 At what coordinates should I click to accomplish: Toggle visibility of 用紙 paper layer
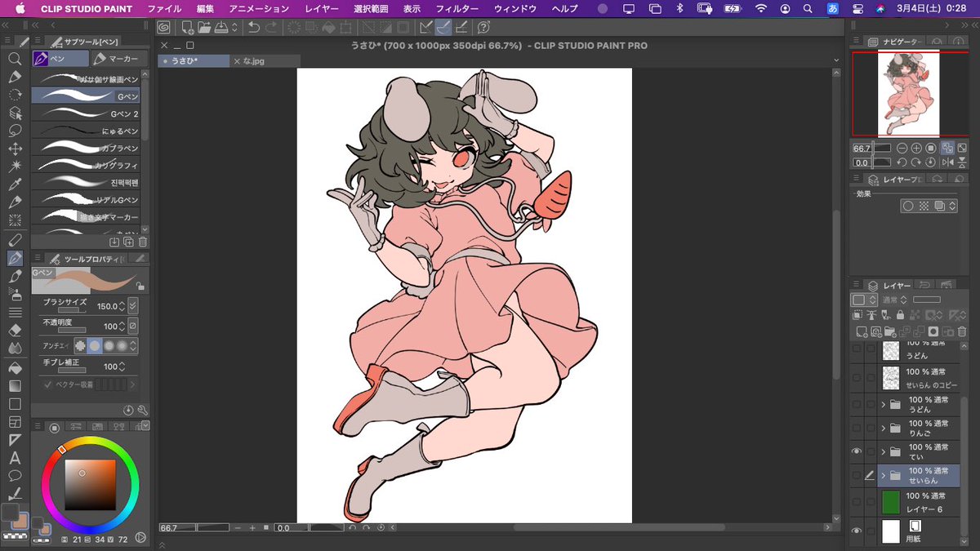pos(857,531)
